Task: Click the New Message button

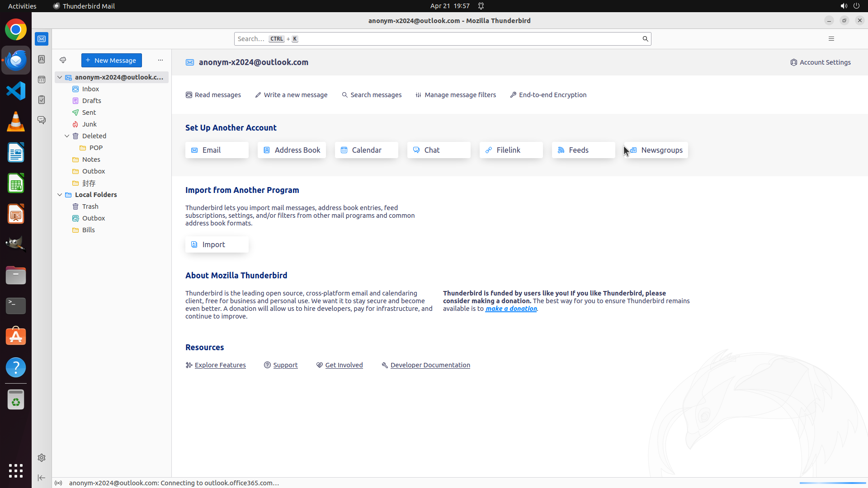Action: click(x=111, y=60)
